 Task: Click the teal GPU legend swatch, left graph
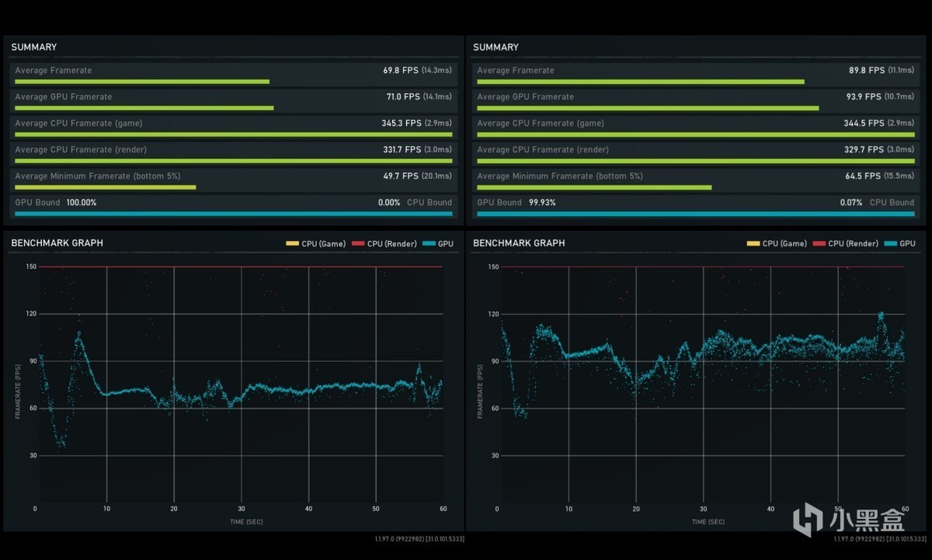[x=429, y=244]
